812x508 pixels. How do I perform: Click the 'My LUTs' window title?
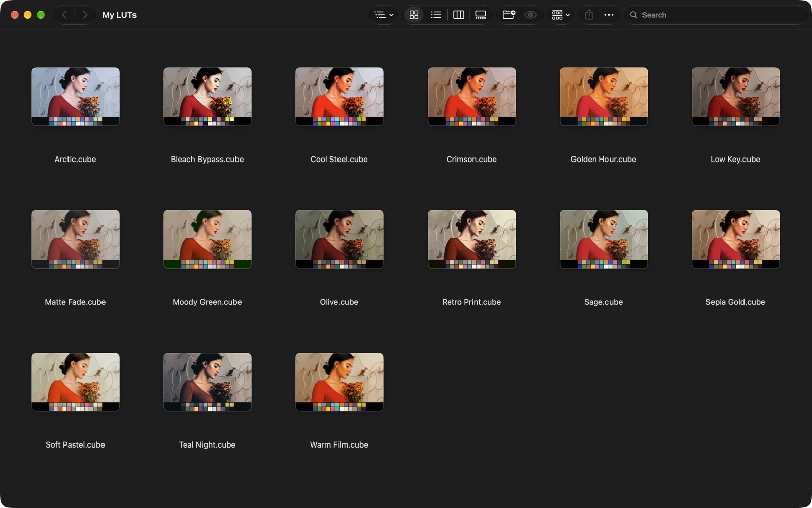119,15
